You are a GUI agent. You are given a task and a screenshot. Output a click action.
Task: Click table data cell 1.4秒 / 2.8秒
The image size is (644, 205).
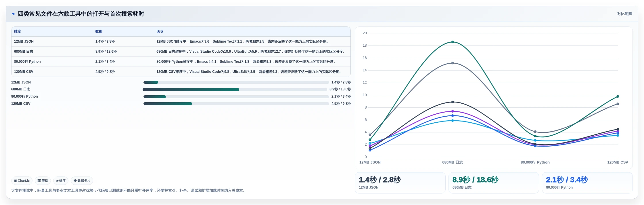pos(105,41)
